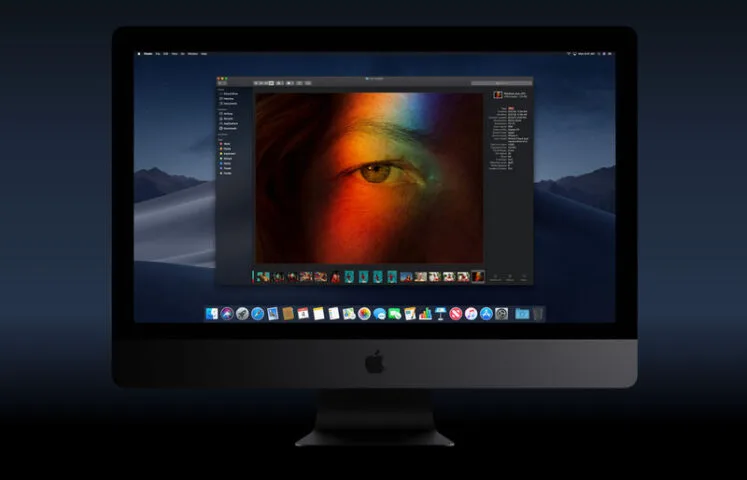Open iTunes music note icon in Dock

point(471,314)
